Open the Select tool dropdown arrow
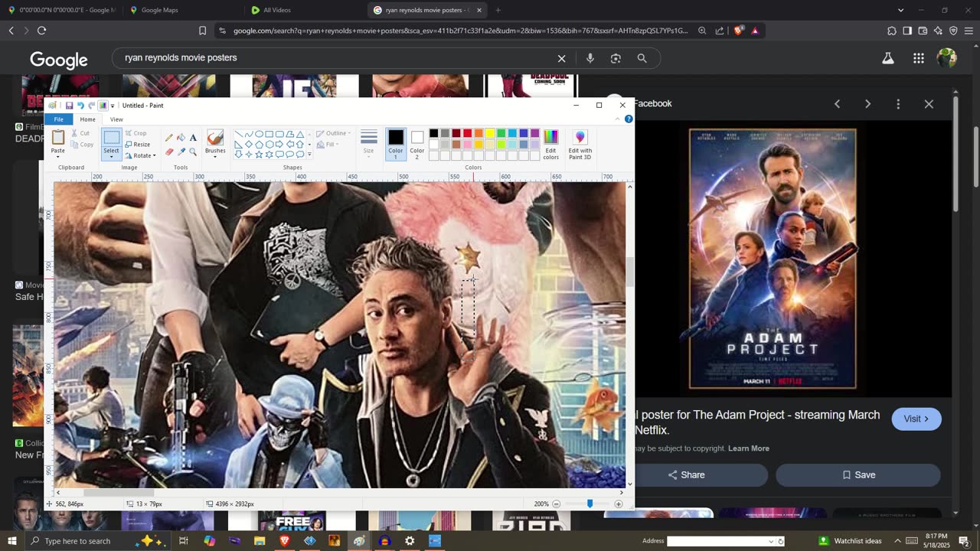This screenshot has width=980, height=551. click(111, 156)
